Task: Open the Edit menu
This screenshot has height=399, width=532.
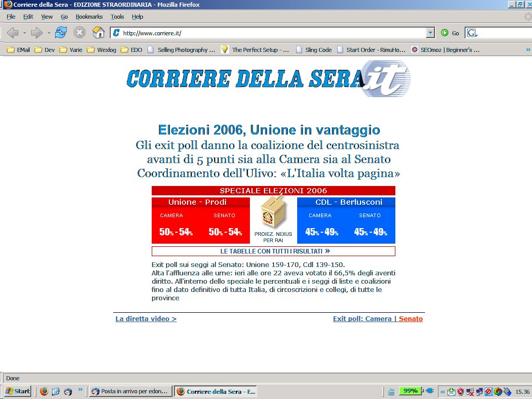Action: [x=28, y=17]
